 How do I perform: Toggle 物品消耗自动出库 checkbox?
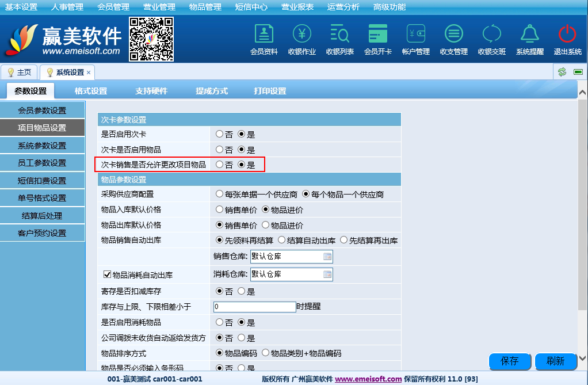click(x=106, y=275)
